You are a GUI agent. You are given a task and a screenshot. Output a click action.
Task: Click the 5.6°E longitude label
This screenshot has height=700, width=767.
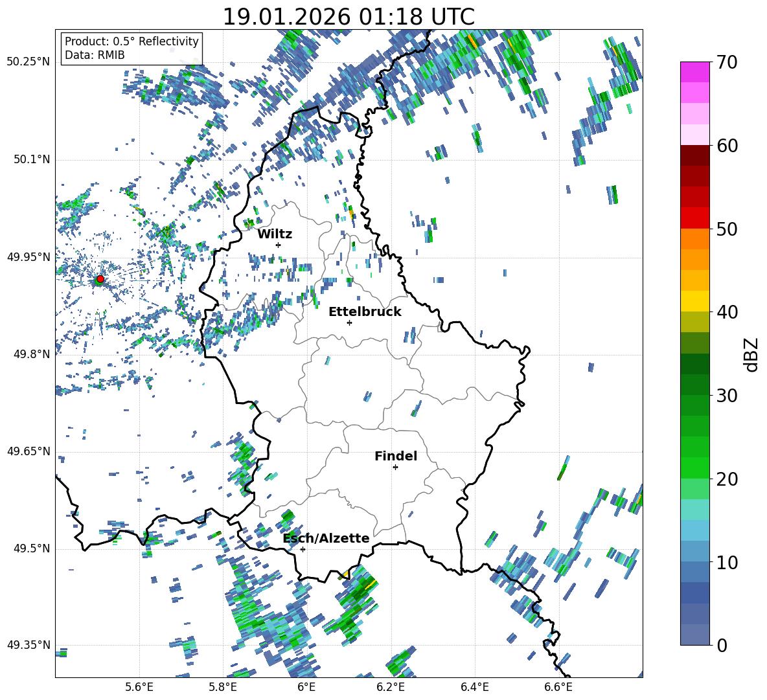pyautogui.click(x=139, y=687)
